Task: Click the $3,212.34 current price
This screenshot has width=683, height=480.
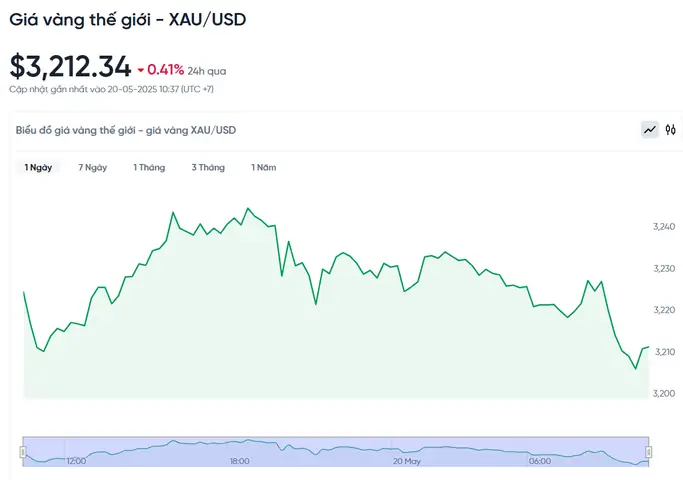Action: 70,66
